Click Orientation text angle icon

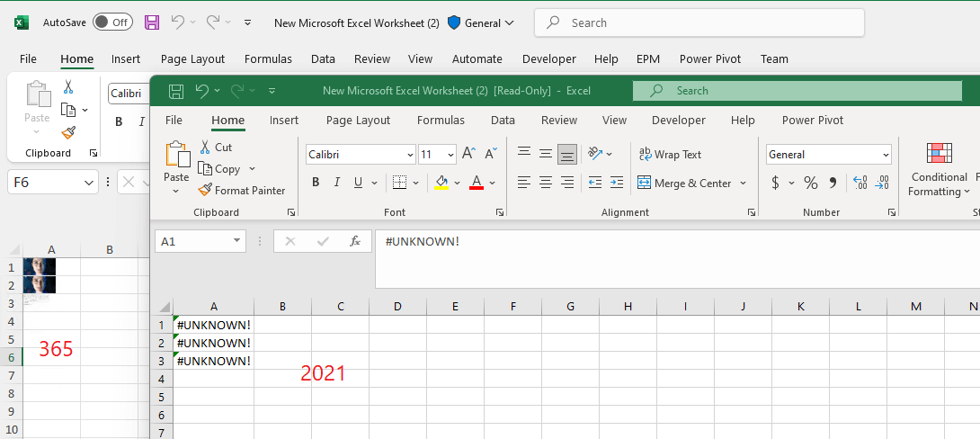coord(594,153)
